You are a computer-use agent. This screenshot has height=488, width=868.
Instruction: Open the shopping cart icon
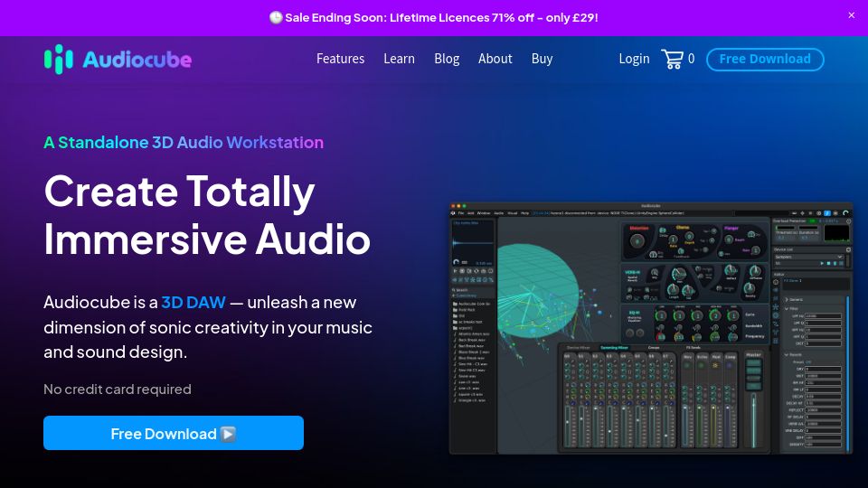click(x=672, y=60)
